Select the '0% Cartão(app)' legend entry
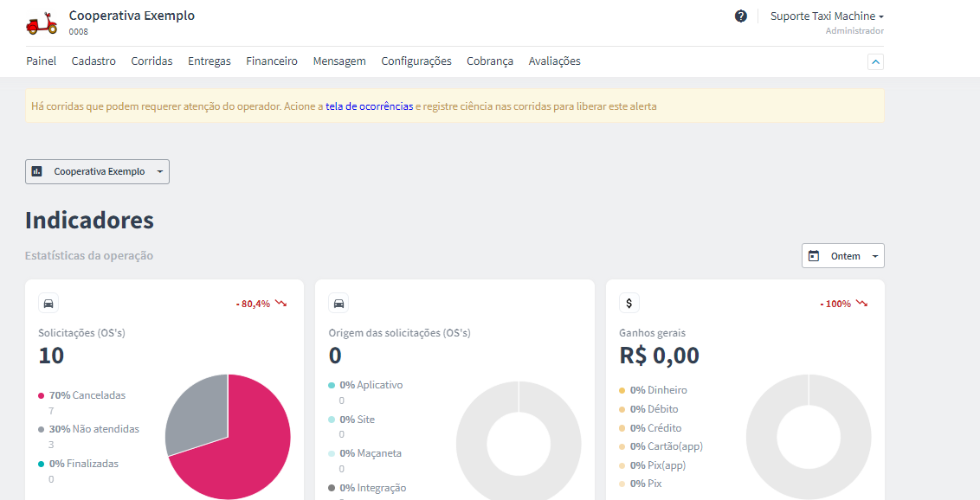 pyautogui.click(x=661, y=446)
